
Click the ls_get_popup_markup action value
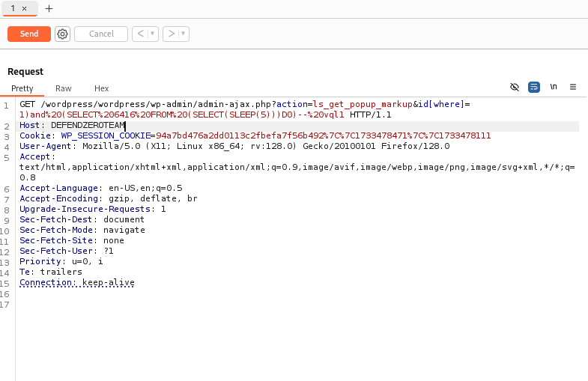click(363, 104)
